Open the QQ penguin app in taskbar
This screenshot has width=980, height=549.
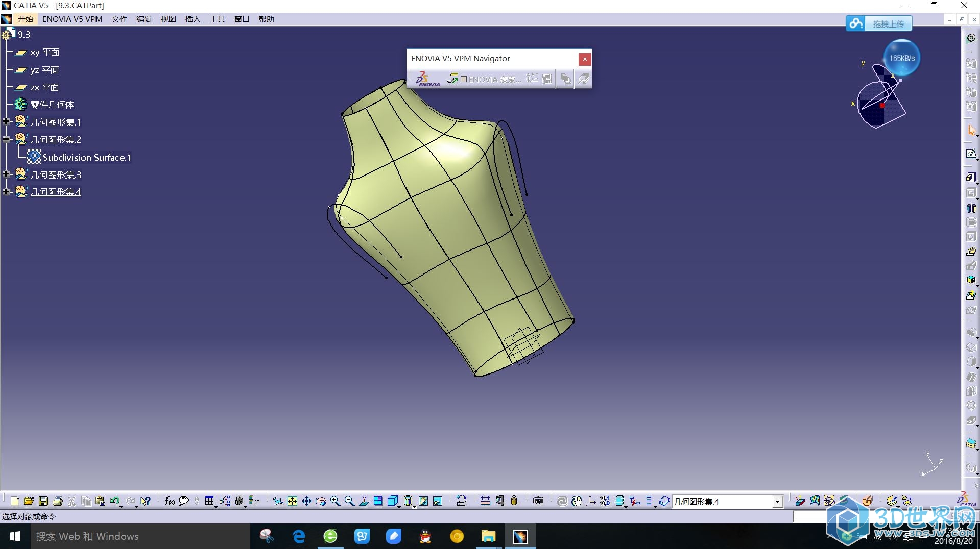425,536
